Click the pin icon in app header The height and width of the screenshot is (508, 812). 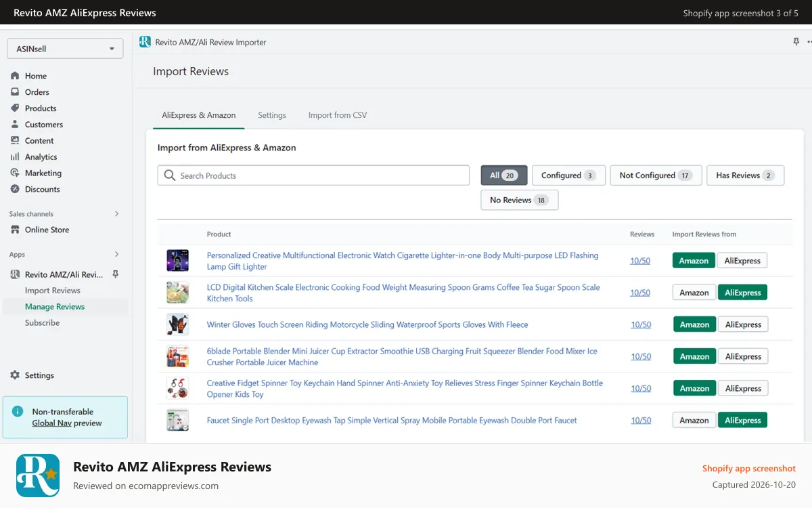[796, 42]
